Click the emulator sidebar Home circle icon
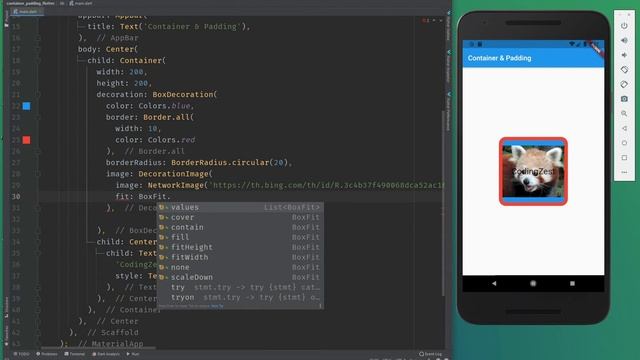Screen dimensions: 640x360 point(624,143)
